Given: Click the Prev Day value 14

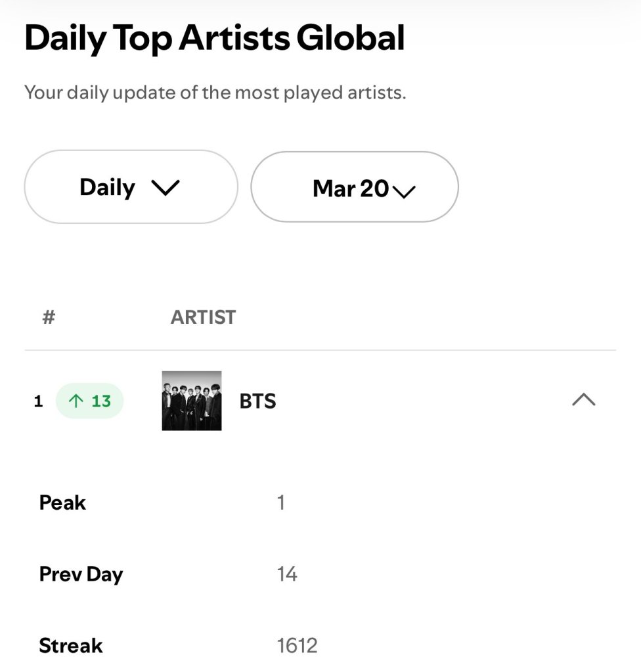Looking at the screenshot, I should 287,575.
